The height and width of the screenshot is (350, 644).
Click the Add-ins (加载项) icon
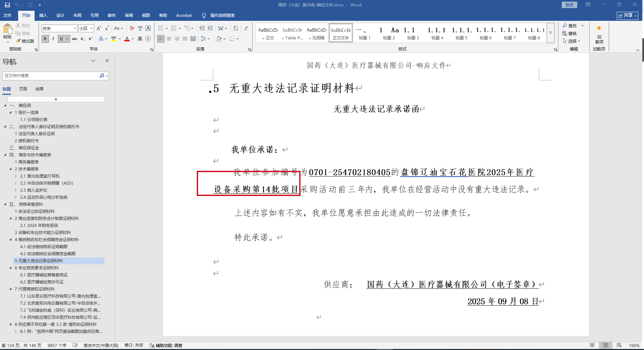[599, 34]
